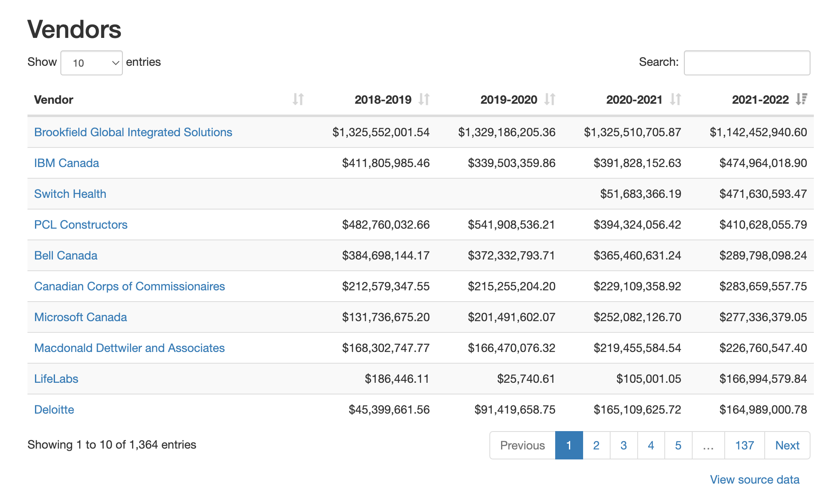Select Bell Canada's $384,698,144.17 cell
Image resolution: width=838 pixels, height=504 pixels.
[x=386, y=255]
